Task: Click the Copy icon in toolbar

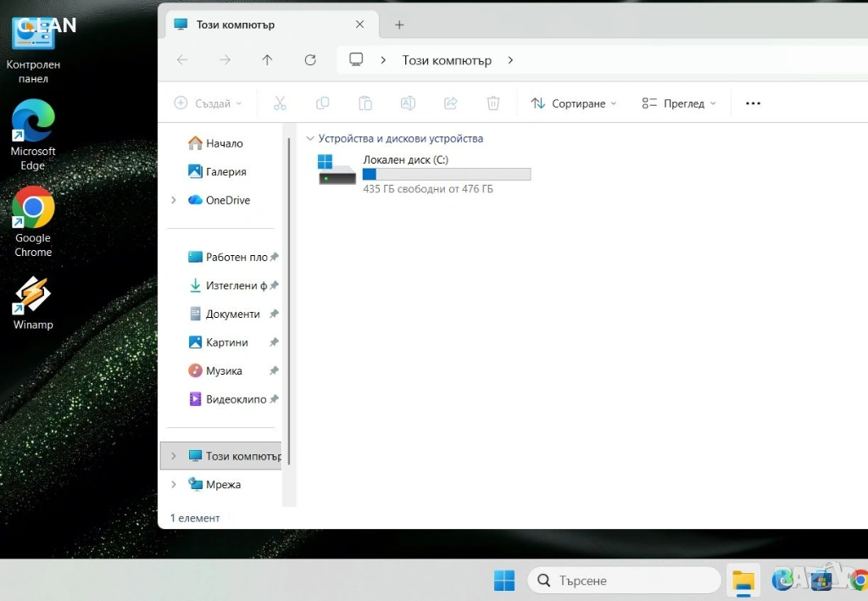Action: point(322,103)
